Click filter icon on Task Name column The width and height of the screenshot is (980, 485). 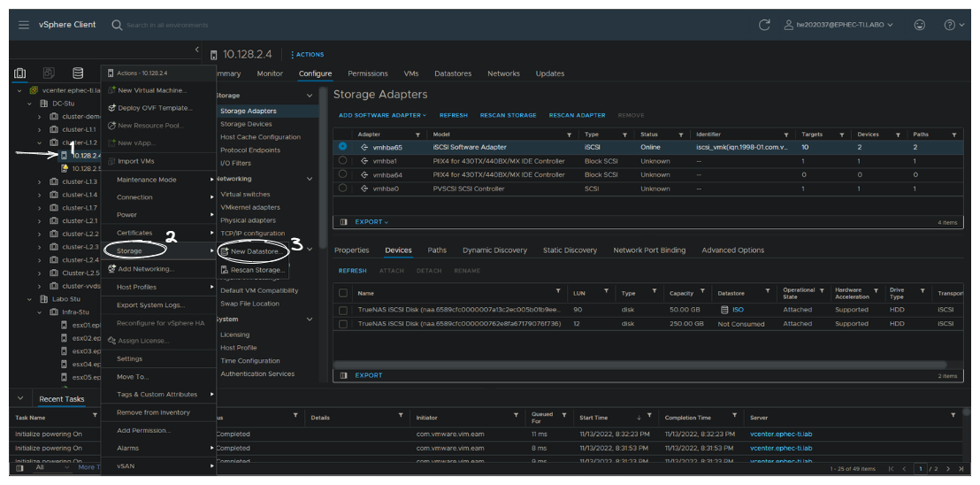(x=95, y=415)
